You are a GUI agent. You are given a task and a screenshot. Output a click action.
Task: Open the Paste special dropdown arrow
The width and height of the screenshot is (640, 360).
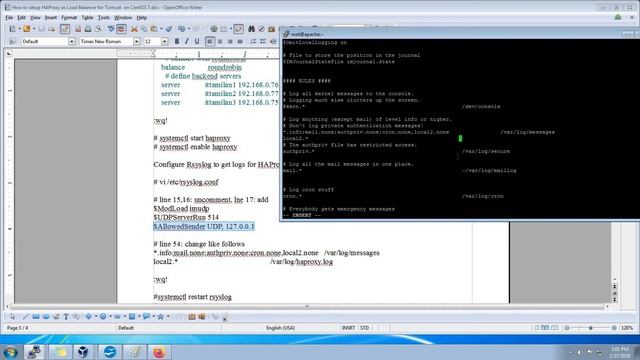click(161, 29)
